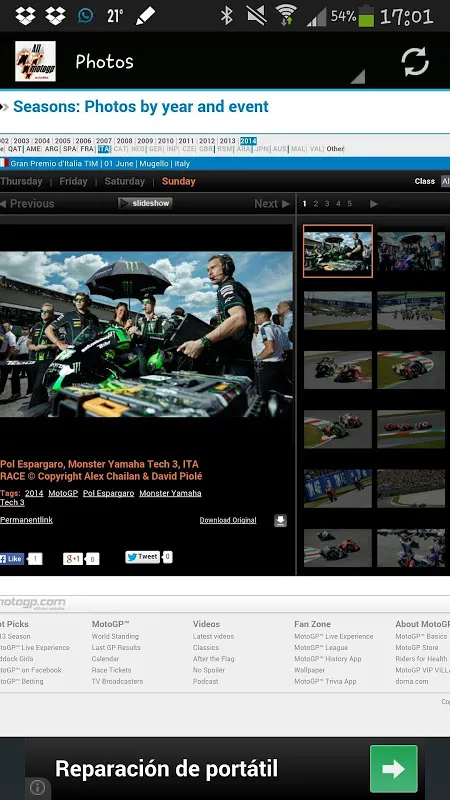Tap the green arrow ad button
Viewport: 450px width, 800px height.
[x=393, y=768]
